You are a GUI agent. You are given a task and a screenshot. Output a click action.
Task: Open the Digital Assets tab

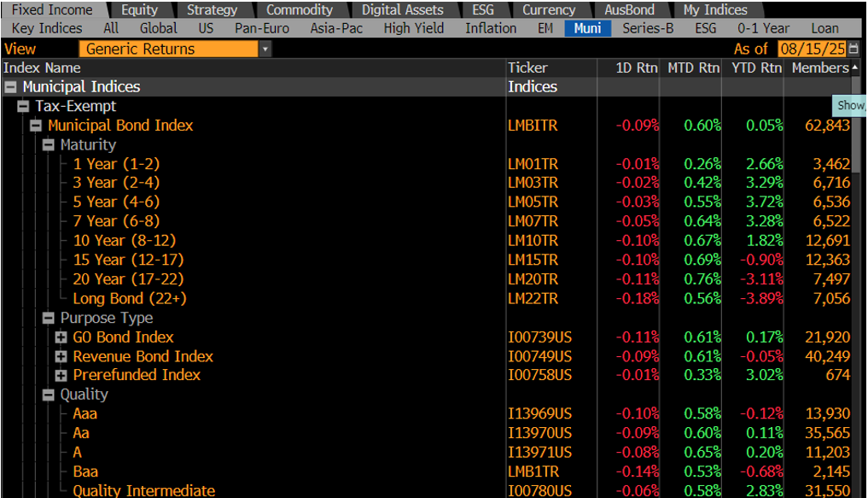tap(402, 9)
